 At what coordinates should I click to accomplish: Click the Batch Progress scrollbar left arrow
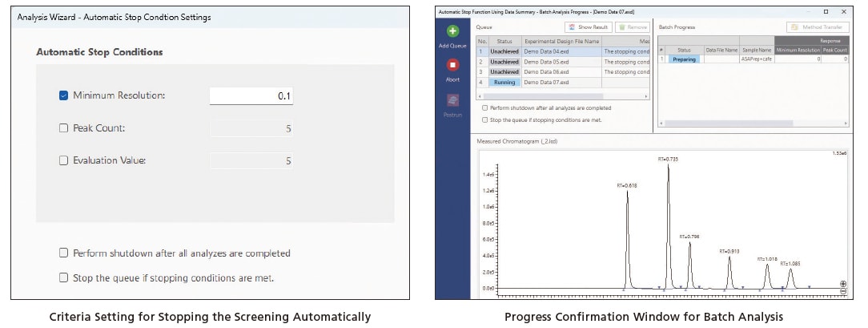pyautogui.click(x=661, y=124)
